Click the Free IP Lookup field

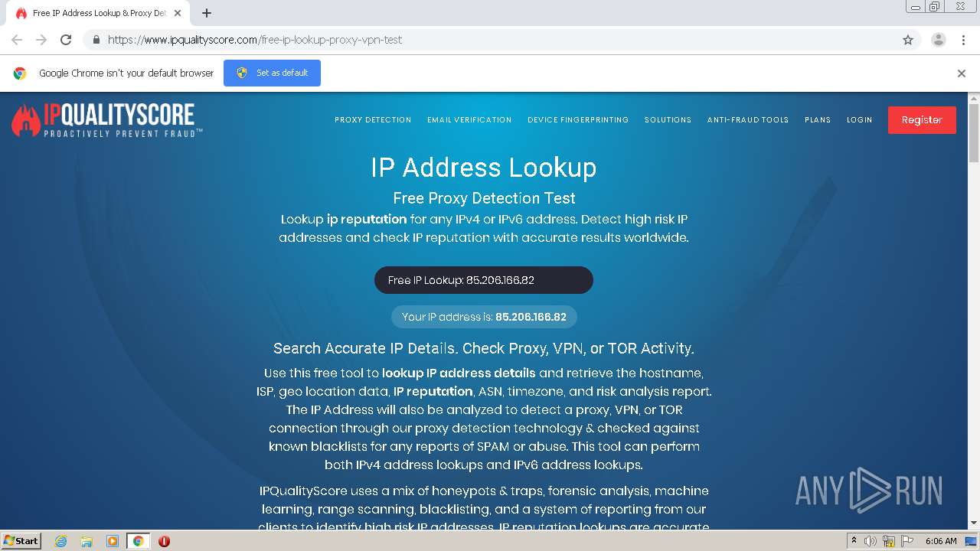coord(484,280)
